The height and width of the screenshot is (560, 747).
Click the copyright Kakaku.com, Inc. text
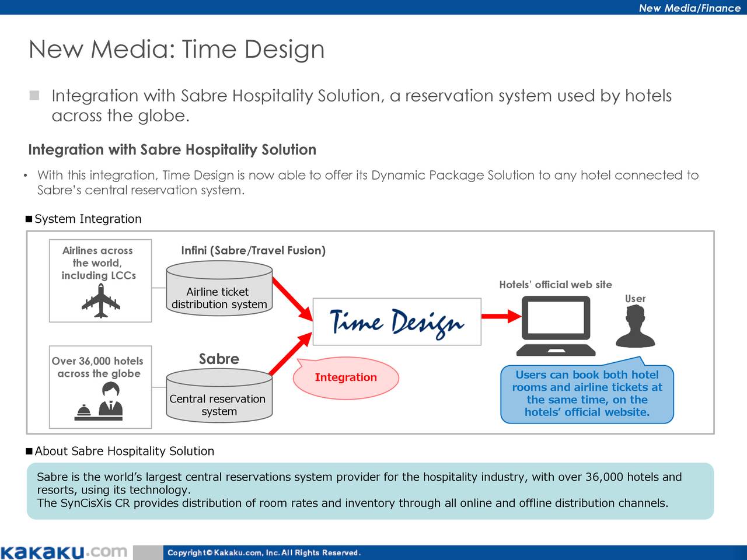(x=264, y=553)
